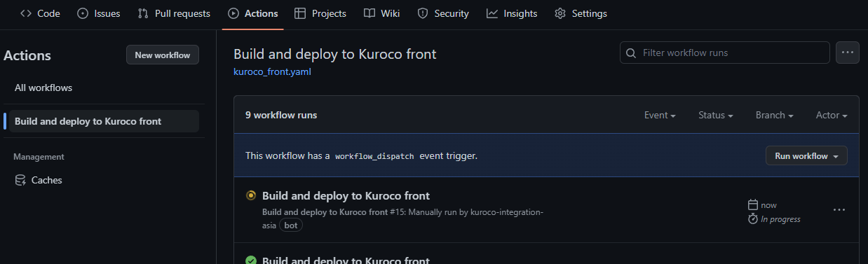The image size is (868, 264).
Task: Click the Code angle-brackets icon
Action: tap(26, 13)
